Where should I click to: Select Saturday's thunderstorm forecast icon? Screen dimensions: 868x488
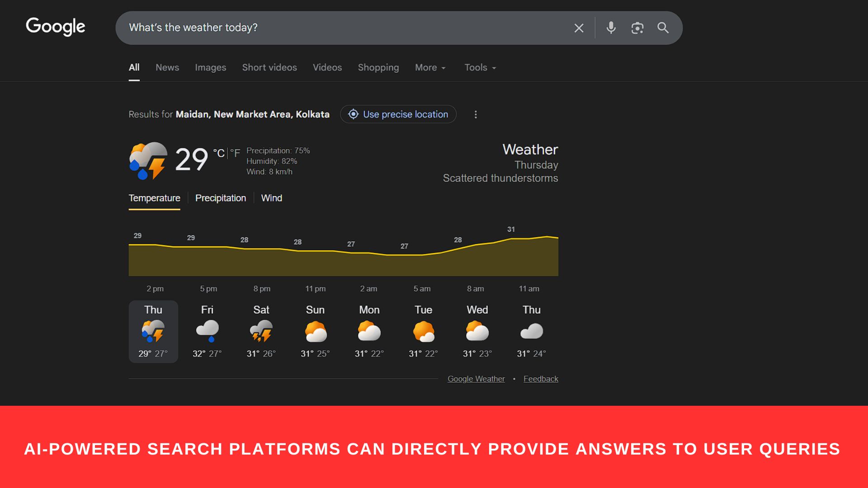(261, 331)
